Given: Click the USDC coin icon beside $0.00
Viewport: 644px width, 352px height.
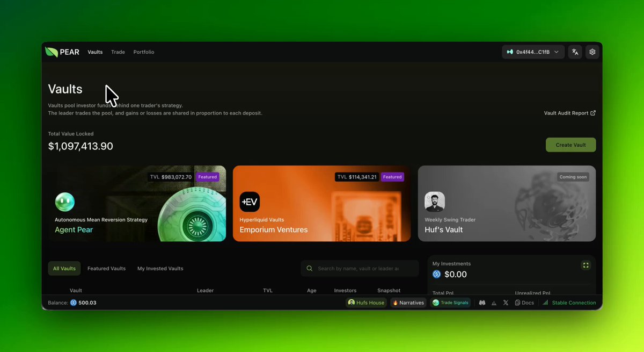Looking at the screenshot, I should coord(437,274).
